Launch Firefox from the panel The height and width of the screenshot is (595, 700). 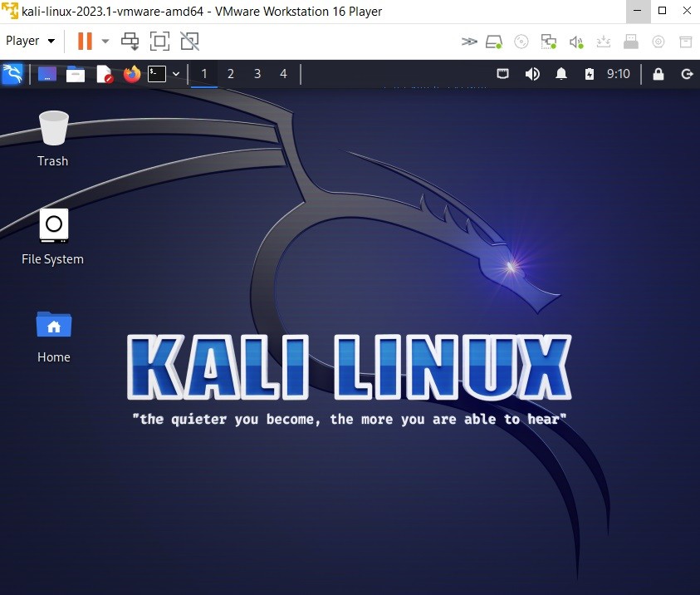click(131, 73)
